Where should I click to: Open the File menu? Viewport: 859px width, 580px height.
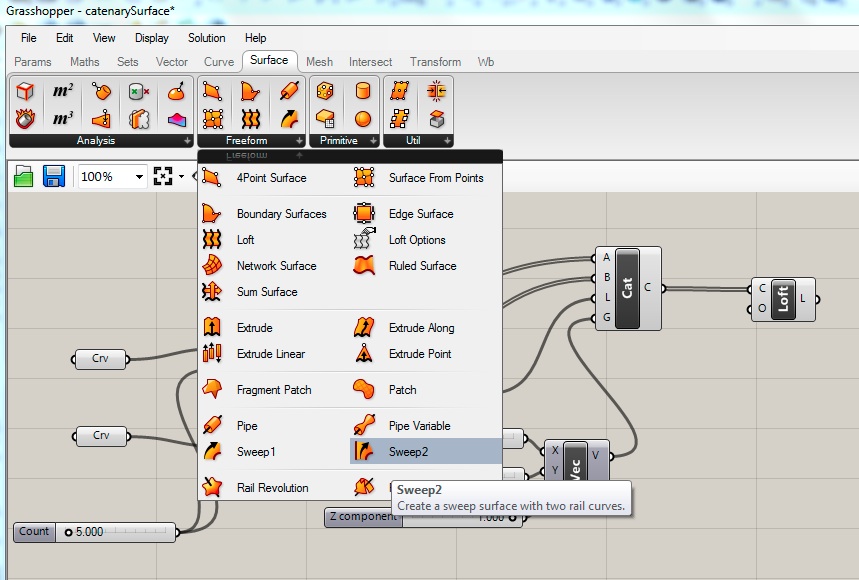coord(28,38)
